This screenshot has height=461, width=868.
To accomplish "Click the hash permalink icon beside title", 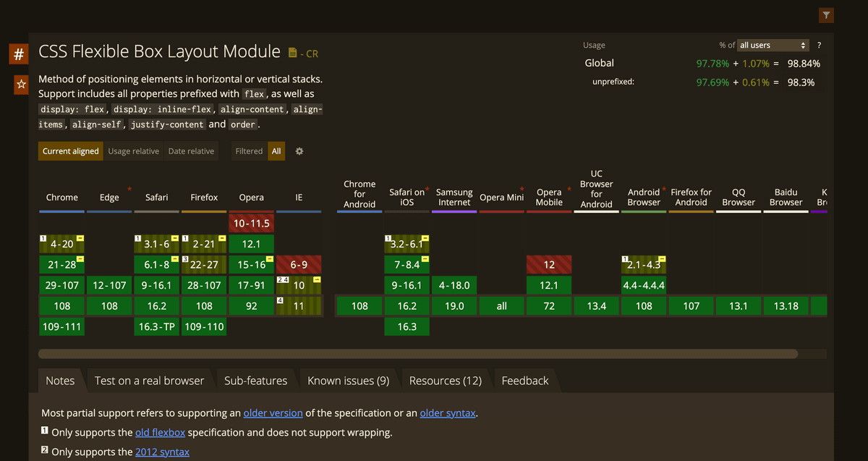I will [x=19, y=54].
